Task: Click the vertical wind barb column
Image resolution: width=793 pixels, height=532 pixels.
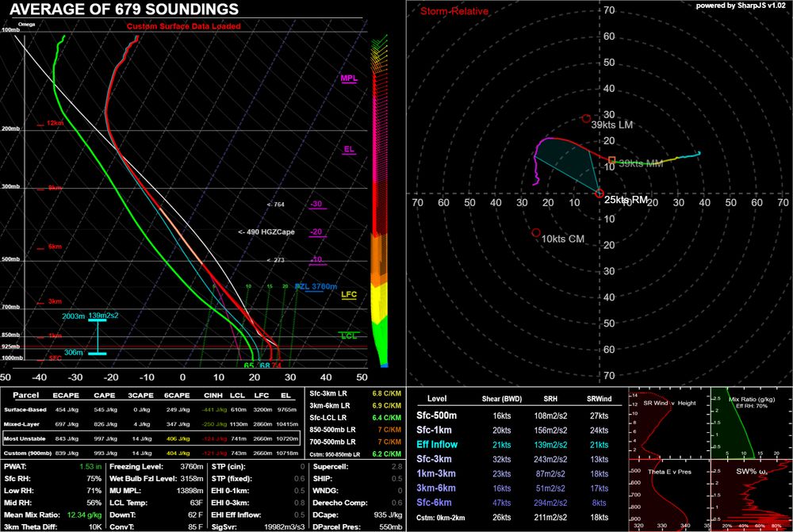Action: pyautogui.click(x=381, y=201)
